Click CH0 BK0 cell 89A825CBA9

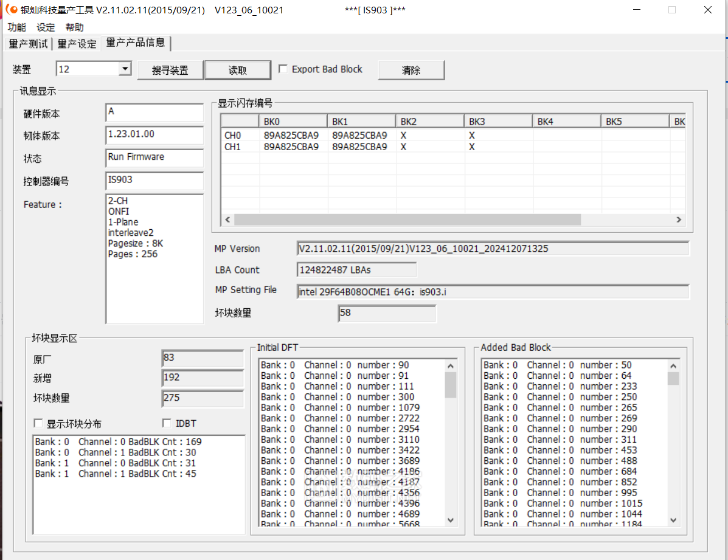tap(291, 136)
